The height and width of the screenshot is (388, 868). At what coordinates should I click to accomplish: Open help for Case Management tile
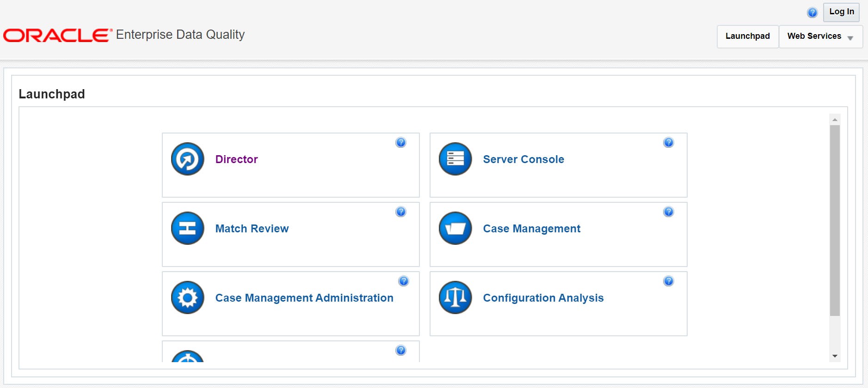668,212
